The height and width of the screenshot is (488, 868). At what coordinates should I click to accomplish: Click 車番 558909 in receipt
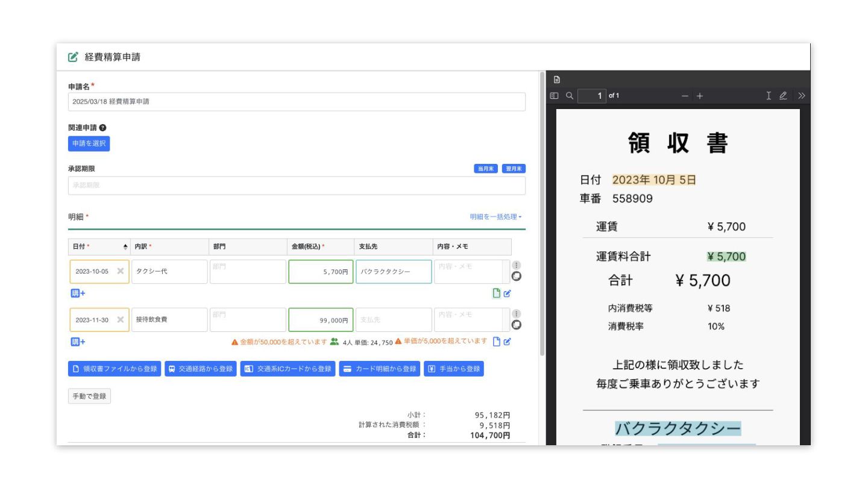616,198
